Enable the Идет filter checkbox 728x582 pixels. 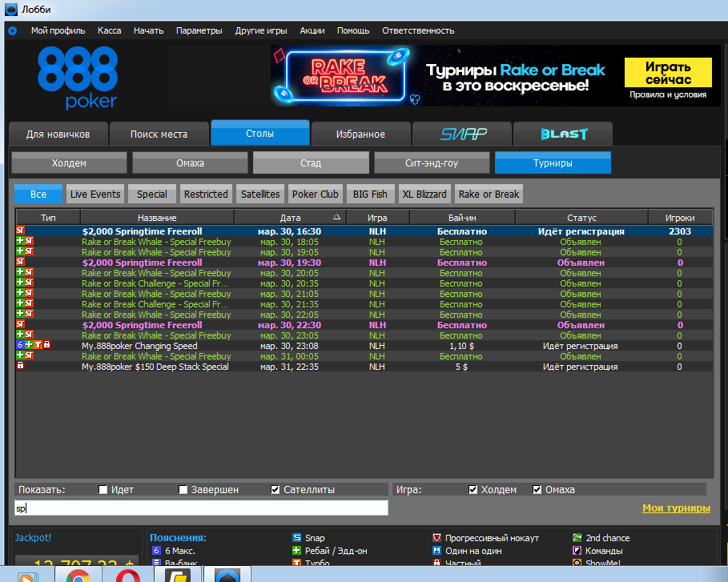pos(103,490)
